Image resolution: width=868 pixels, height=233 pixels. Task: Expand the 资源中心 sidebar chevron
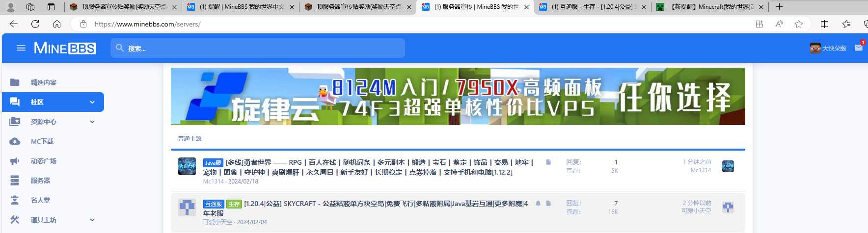tap(92, 122)
